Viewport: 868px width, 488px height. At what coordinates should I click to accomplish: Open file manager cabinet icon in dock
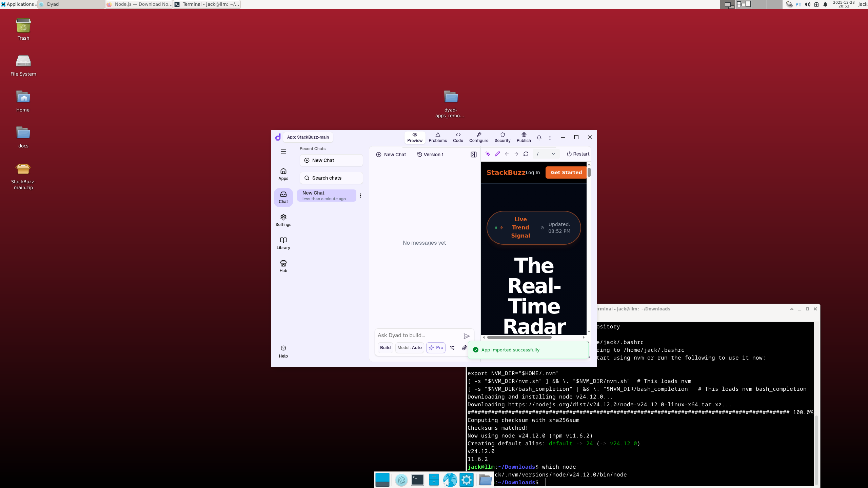[x=434, y=480]
